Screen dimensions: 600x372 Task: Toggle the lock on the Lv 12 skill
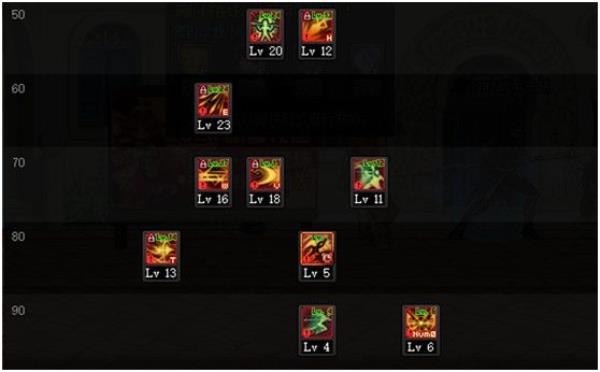click(307, 16)
